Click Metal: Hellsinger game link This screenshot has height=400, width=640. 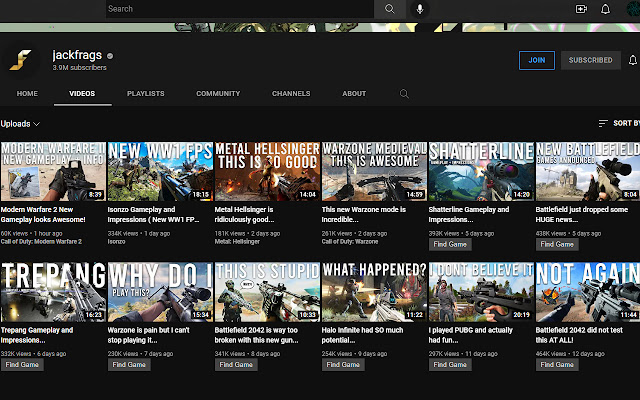tap(237, 242)
